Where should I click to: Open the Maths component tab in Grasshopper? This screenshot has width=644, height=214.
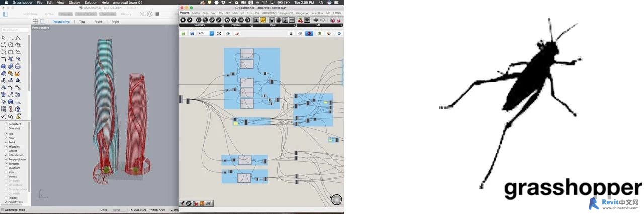pos(196,13)
